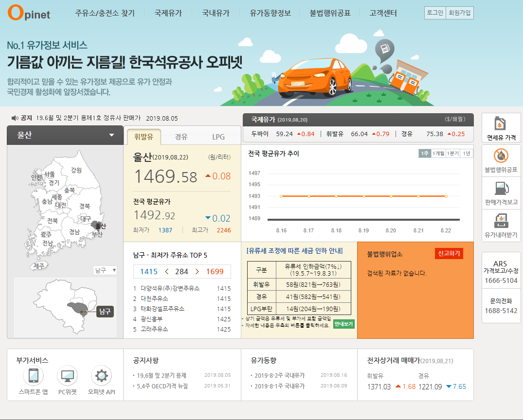Viewport: 523px width, 420px height.
Task: Click the 전국 평균유가 value 1492.92
Action: click(x=154, y=215)
